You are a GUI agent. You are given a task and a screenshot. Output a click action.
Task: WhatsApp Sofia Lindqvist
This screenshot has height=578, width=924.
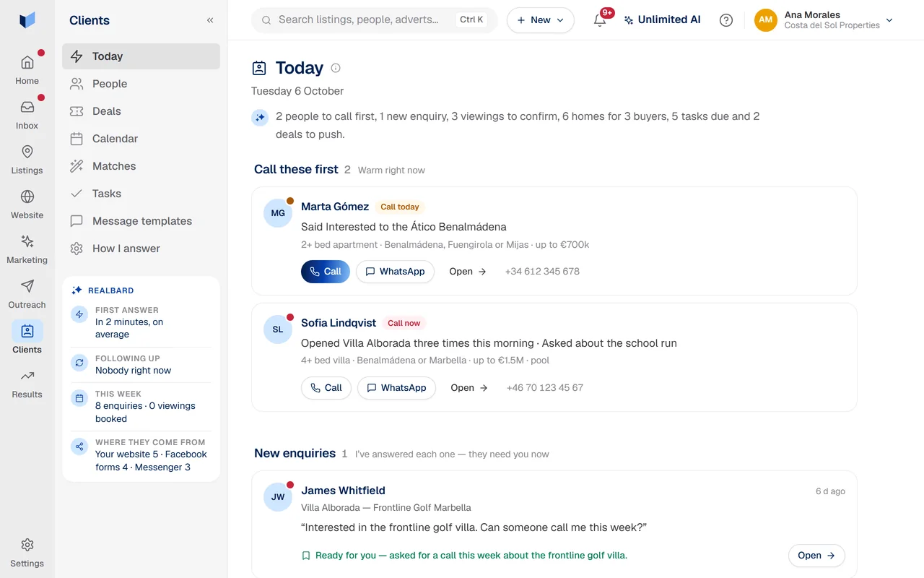point(396,388)
